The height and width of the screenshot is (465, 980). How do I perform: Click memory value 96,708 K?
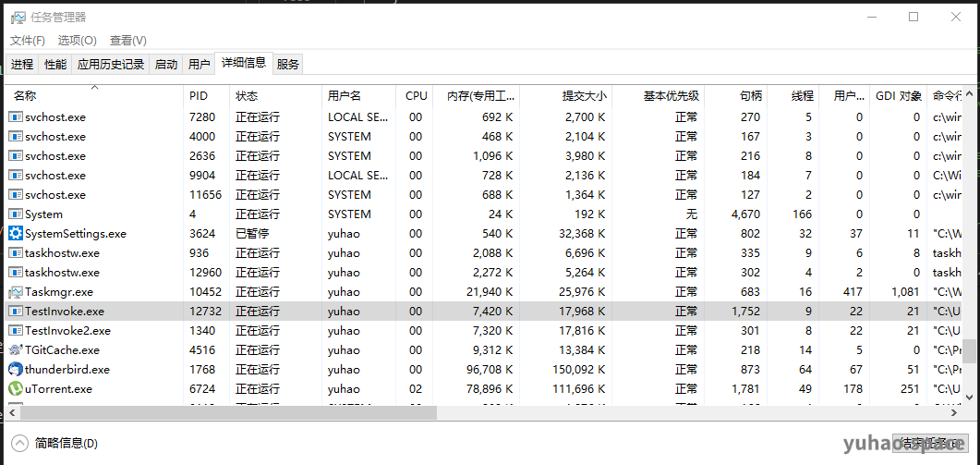point(490,369)
